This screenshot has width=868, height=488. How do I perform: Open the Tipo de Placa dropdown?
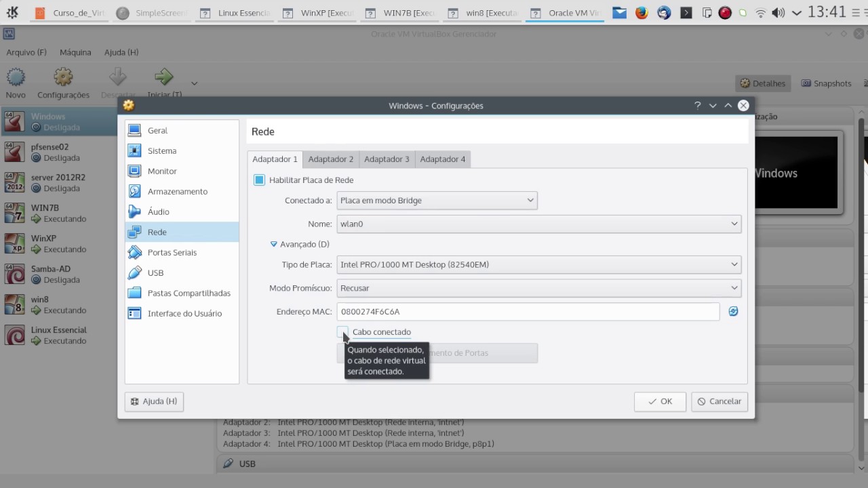coord(539,264)
